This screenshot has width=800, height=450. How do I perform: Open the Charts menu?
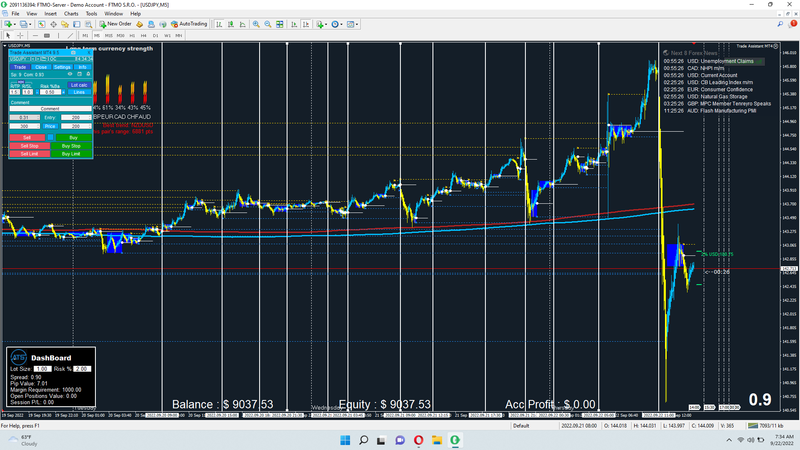tap(71, 14)
